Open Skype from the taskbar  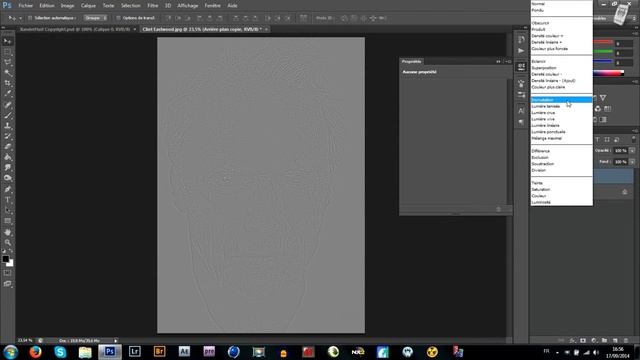pyautogui.click(x=60, y=351)
